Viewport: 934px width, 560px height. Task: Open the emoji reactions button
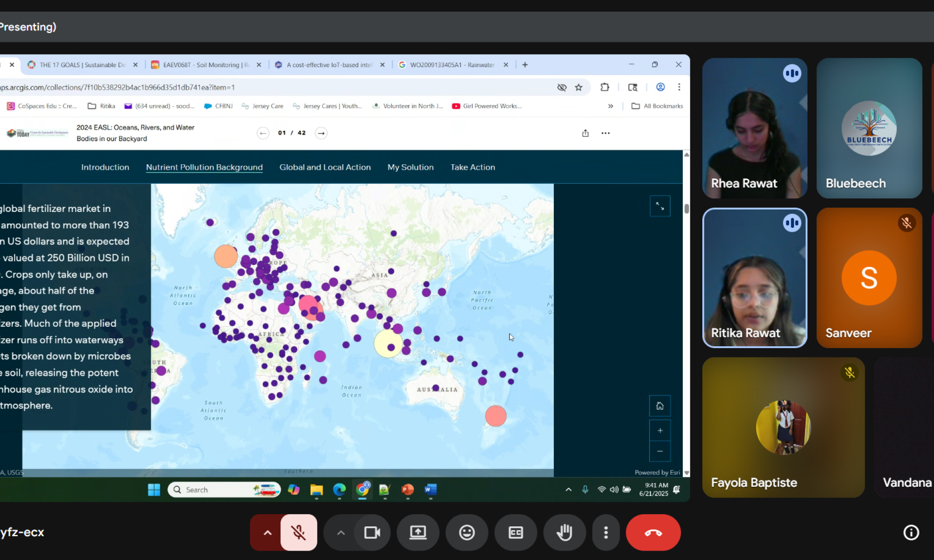pos(467,532)
